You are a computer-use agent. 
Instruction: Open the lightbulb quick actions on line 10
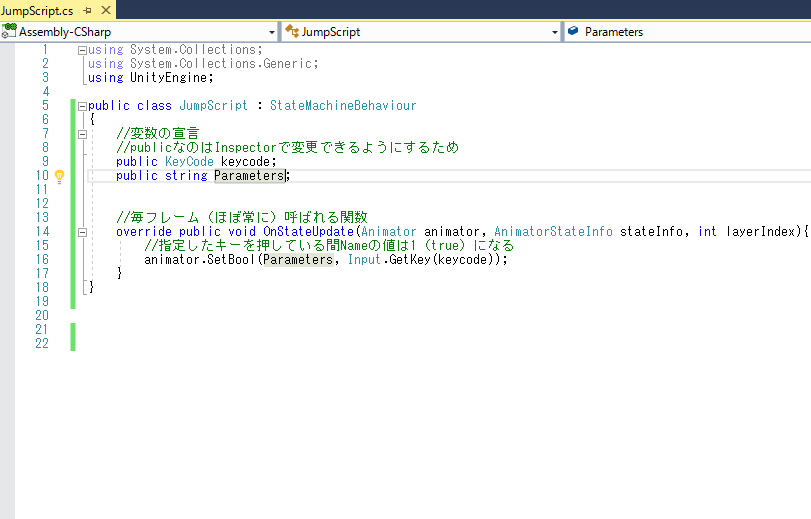tap(59, 176)
